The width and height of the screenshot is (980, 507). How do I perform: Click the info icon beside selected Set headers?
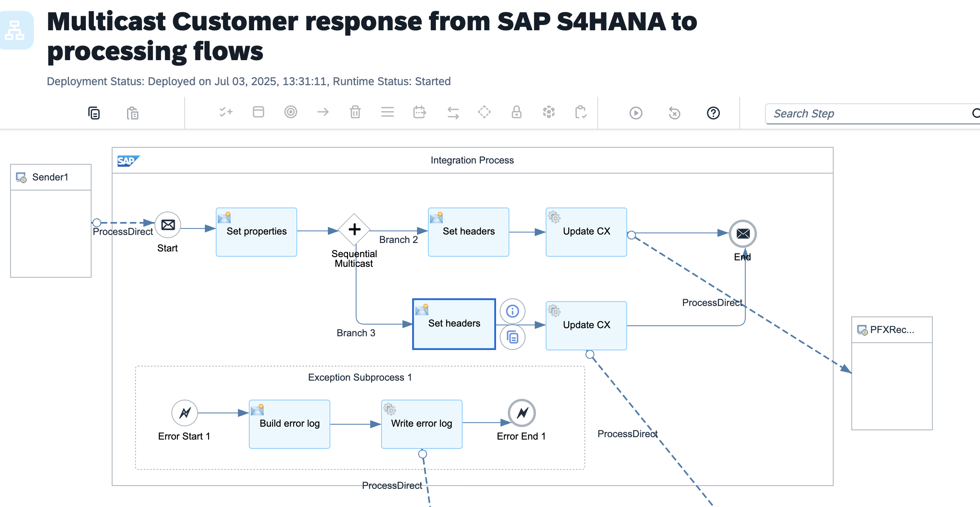click(512, 311)
